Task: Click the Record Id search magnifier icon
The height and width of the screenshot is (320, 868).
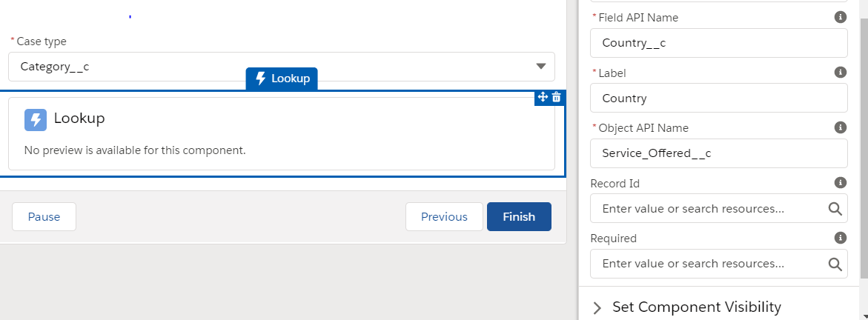Action: tap(835, 209)
